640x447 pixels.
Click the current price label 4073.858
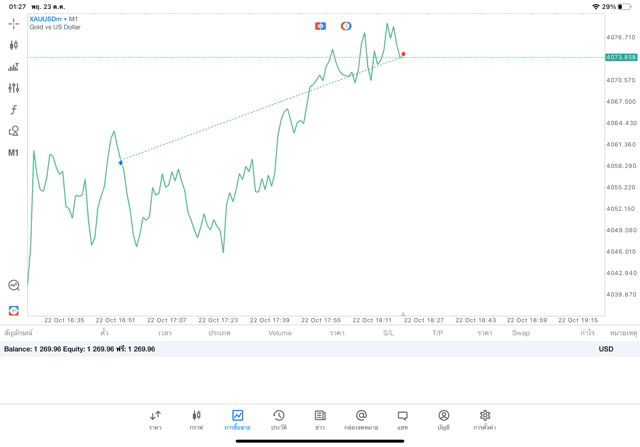point(621,57)
